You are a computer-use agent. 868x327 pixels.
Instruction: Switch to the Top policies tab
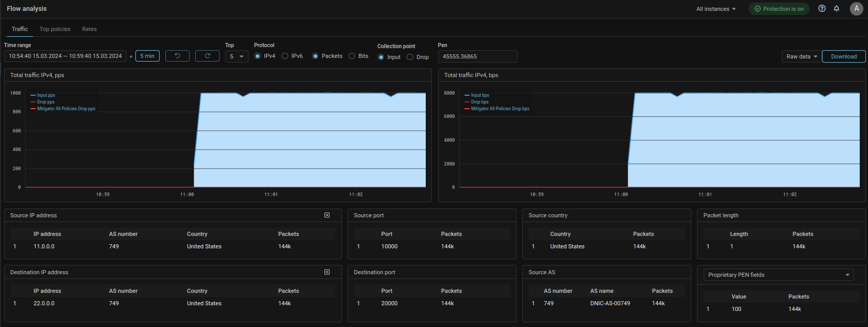pos(55,29)
